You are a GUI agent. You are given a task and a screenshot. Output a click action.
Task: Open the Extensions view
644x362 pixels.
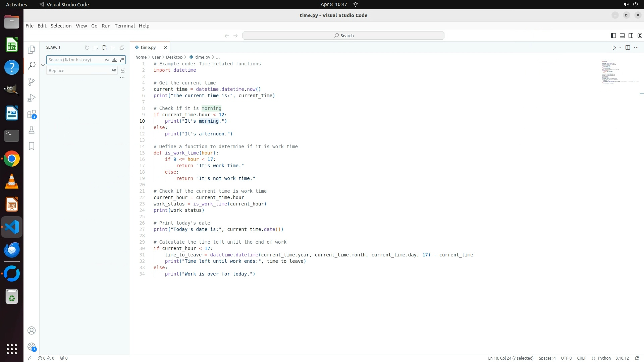(x=32, y=114)
